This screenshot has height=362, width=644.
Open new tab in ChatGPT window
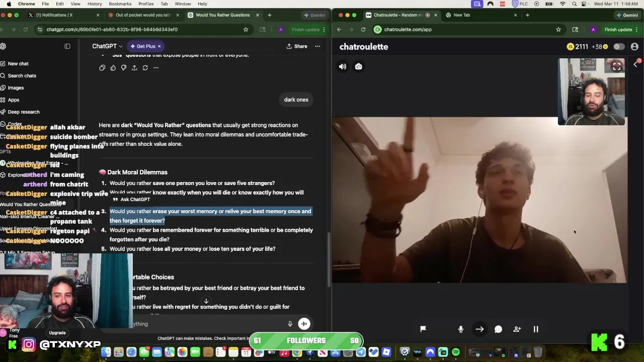click(x=270, y=15)
